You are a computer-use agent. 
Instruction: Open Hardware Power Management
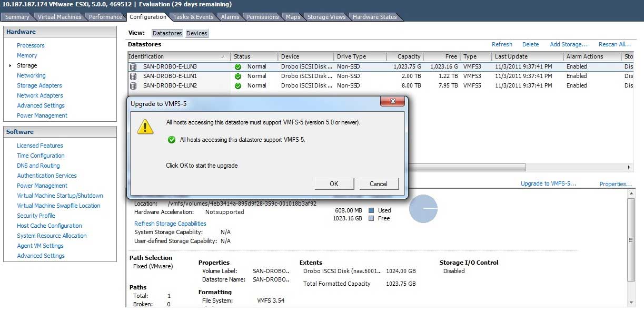pos(42,115)
